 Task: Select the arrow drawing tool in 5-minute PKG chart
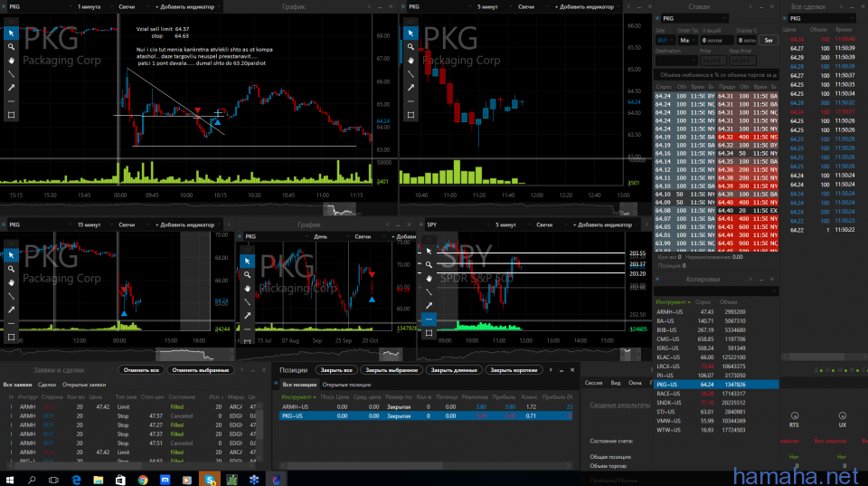click(x=410, y=88)
